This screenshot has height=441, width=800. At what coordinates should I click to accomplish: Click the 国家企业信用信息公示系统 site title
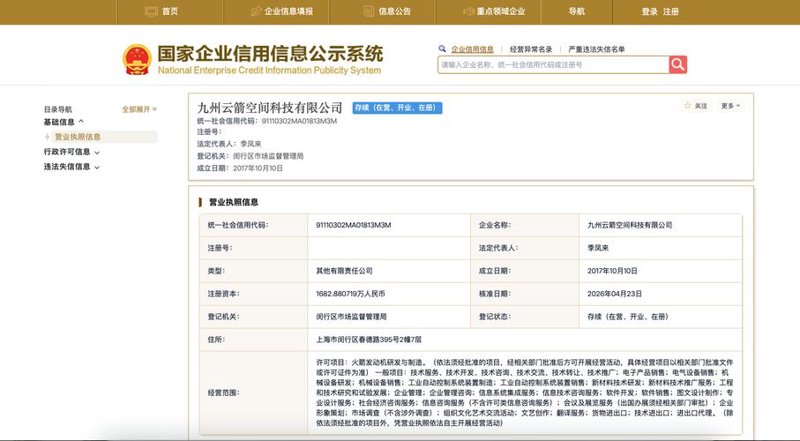(270, 54)
